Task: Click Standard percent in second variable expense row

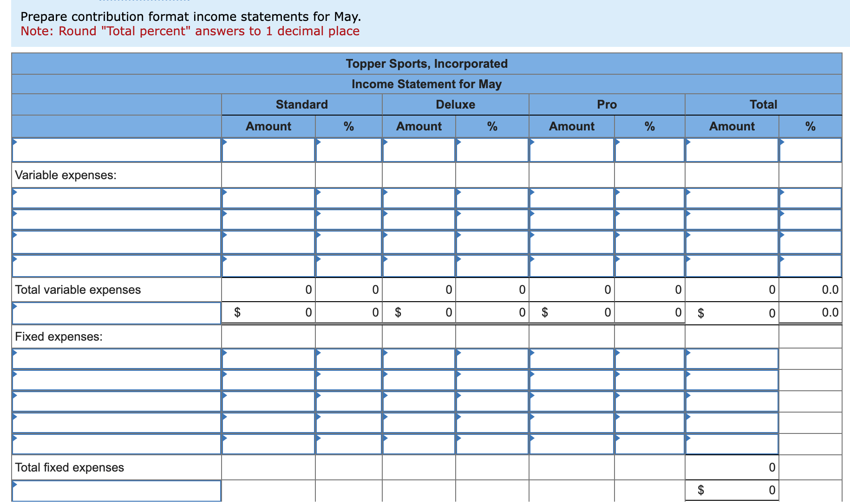Action: [349, 220]
